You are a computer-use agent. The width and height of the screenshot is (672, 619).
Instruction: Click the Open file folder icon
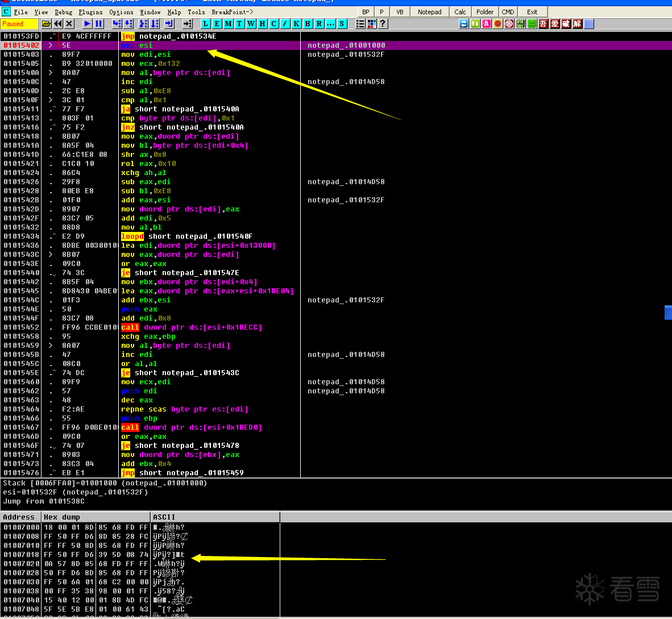click(x=46, y=24)
